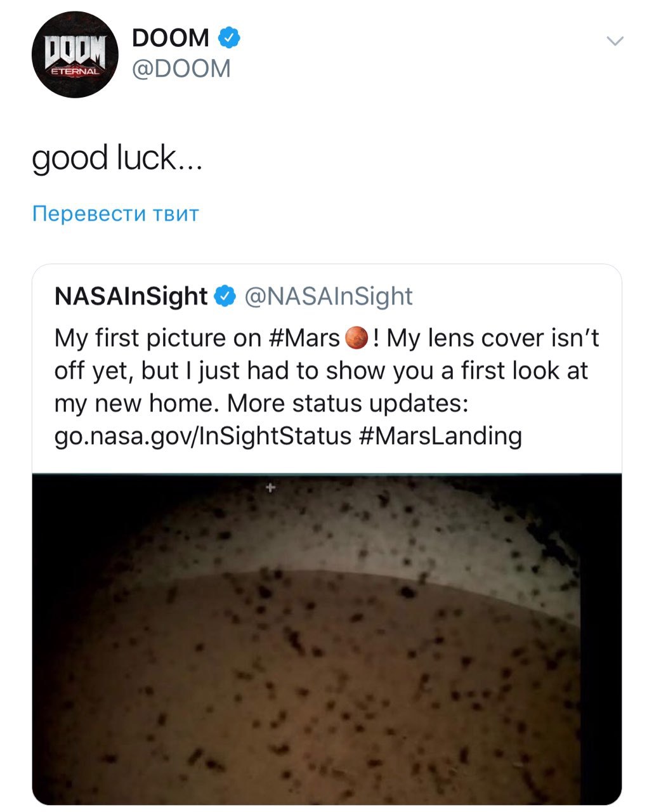This screenshot has height=812, width=654.
Task: Open the #Mars hashtag
Action: (x=304, y=338)
